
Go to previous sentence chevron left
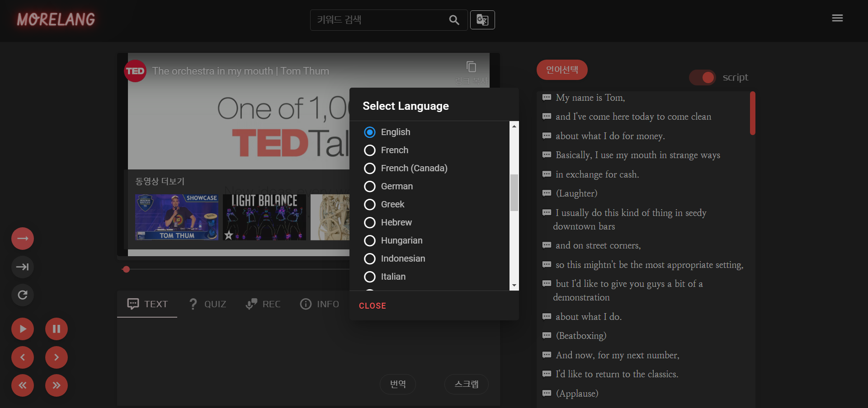23,357
